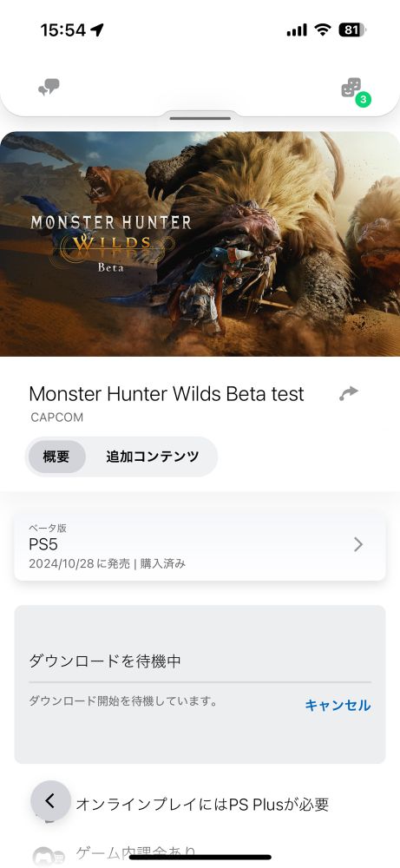Image resolution: width=400 pixels, height=868 pixels.
Task: Expand the PS5 beta version chevron
Action: (358, 545)
